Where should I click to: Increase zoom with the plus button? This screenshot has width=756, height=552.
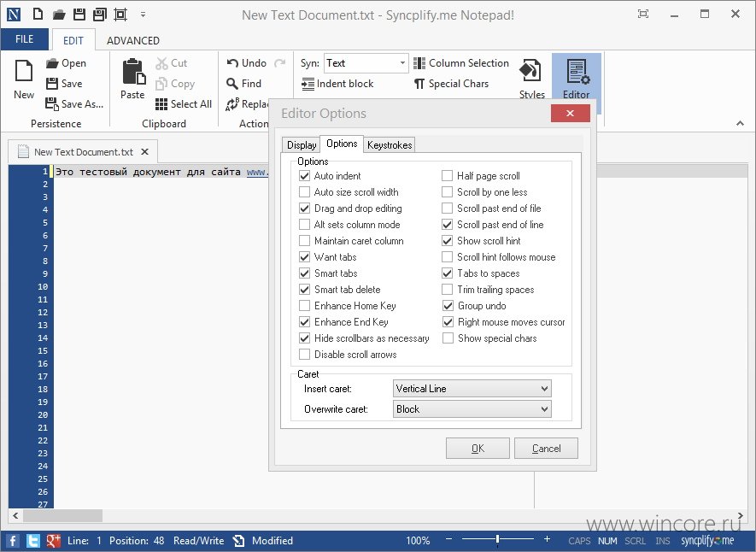click(x=547, y=539)
